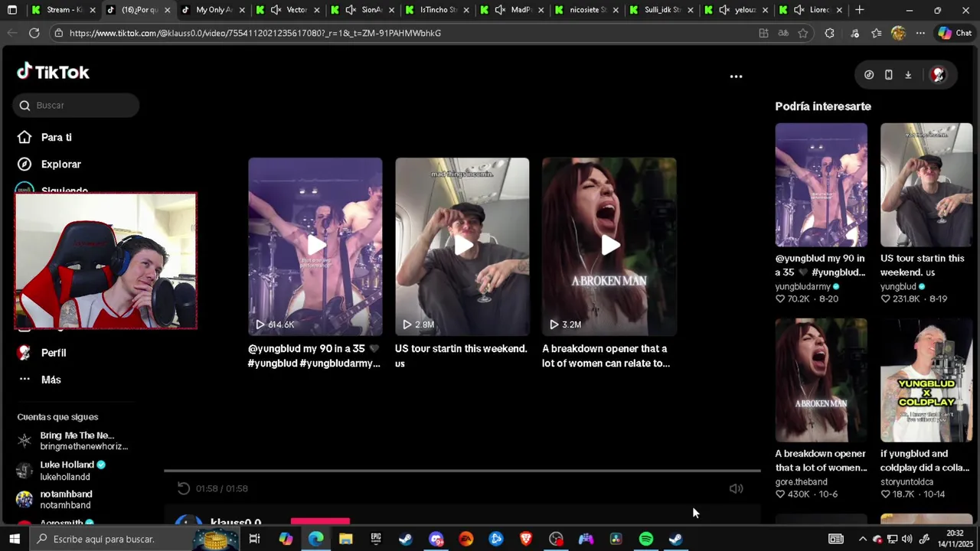Go back with browser back arrow

point(11,33)
